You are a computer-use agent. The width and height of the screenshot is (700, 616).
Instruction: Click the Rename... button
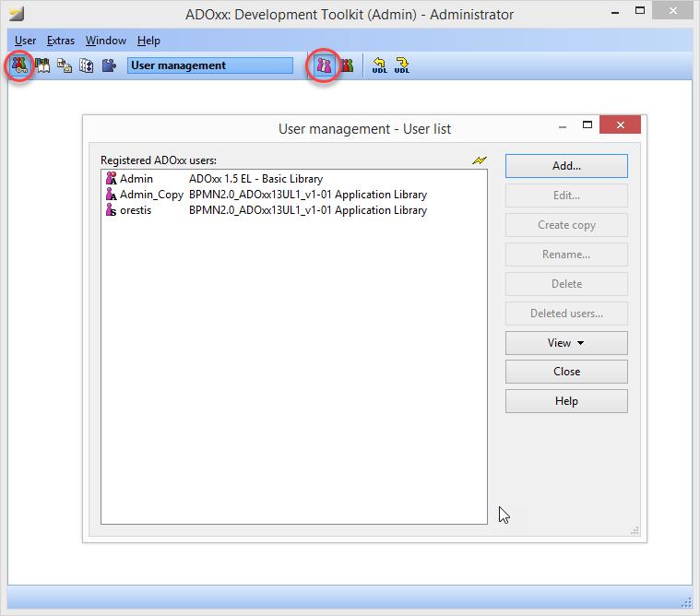click(x=566, y=255)
